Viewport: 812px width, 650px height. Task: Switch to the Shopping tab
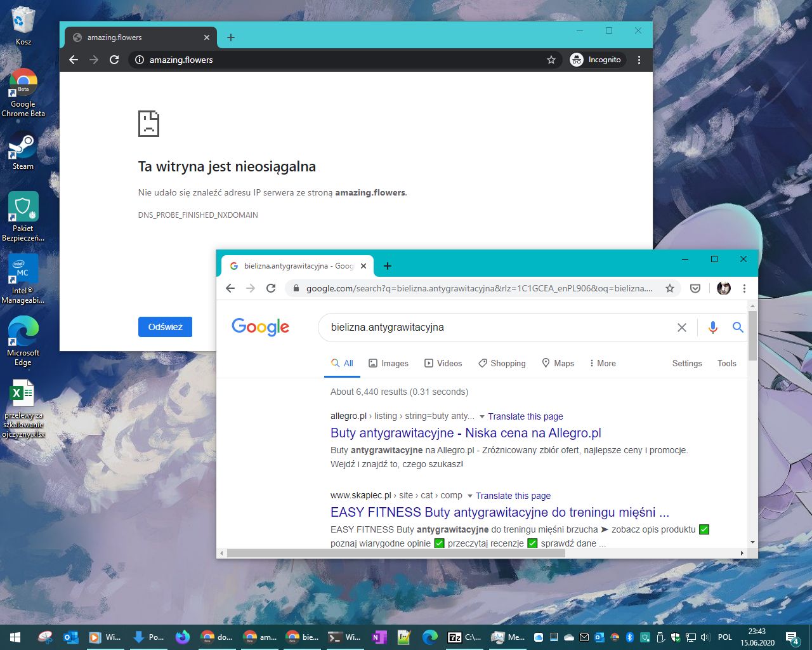tap(502, 363)
